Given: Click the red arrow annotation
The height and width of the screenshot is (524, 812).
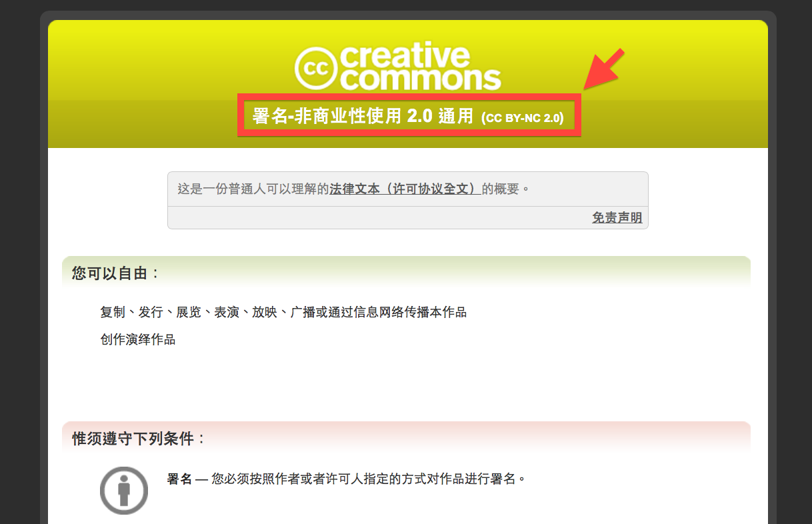Looking at the screenshot, I should point(605,68).
